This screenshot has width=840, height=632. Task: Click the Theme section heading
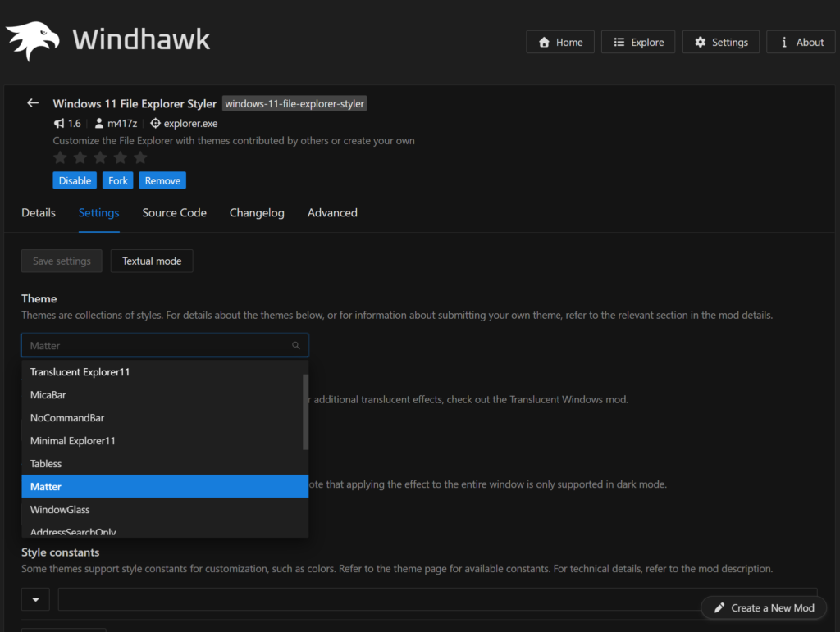[39, 298]
